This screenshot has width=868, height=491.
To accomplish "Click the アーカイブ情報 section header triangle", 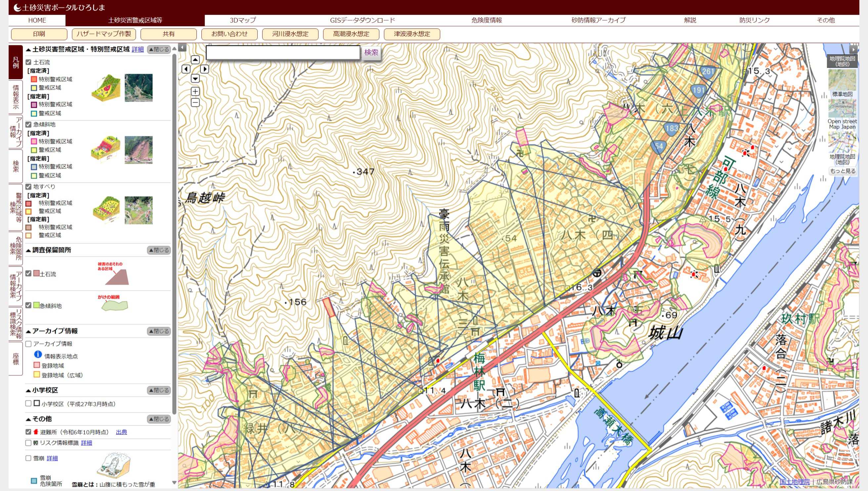I will pos(29,331).
